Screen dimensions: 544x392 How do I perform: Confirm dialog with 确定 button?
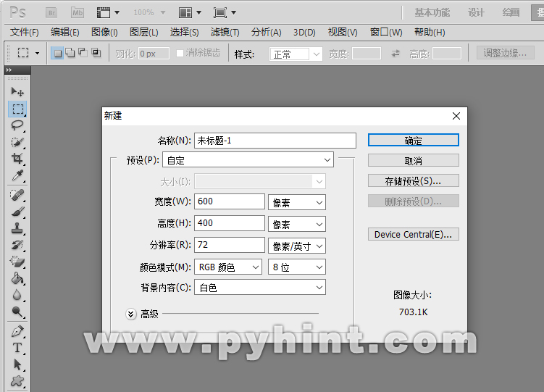coord(413,140)
